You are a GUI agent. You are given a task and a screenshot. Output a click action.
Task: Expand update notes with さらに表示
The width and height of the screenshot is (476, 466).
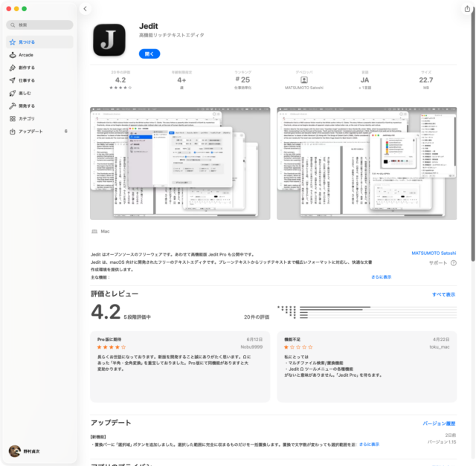click(369, 444)
